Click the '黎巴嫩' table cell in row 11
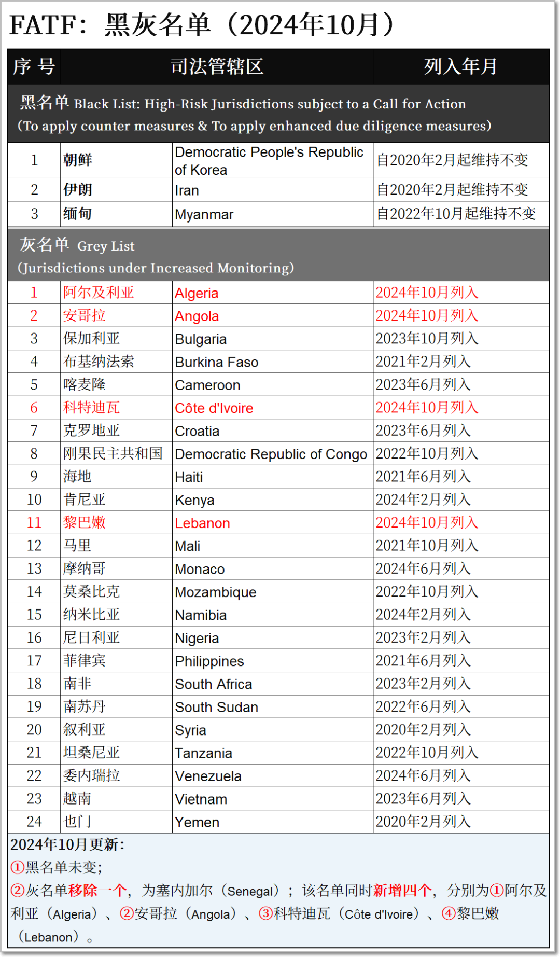The image size is (560, 957). tap(116, 523)
